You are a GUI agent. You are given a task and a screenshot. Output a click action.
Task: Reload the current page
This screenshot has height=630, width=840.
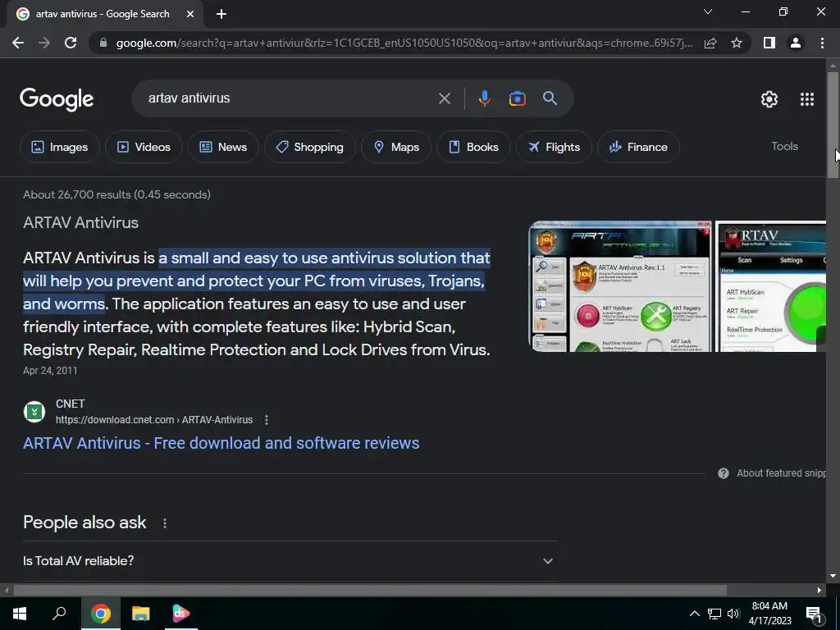tap(71, 43)
